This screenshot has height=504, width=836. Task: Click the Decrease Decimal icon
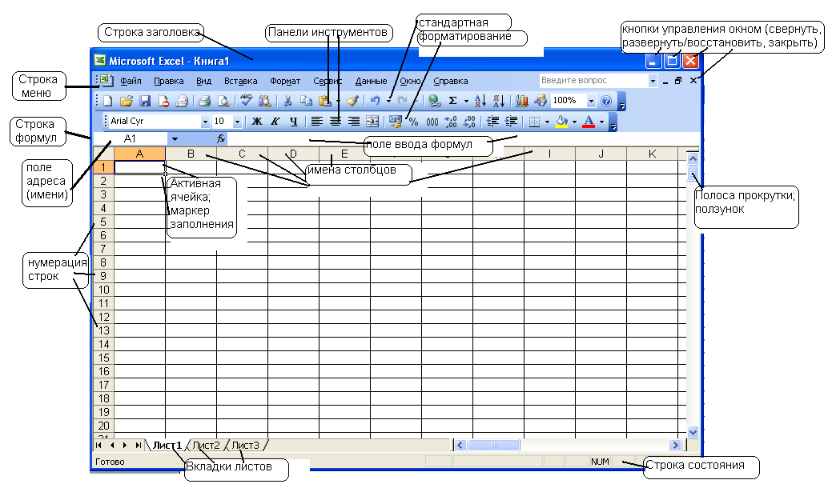coord(469,122)
